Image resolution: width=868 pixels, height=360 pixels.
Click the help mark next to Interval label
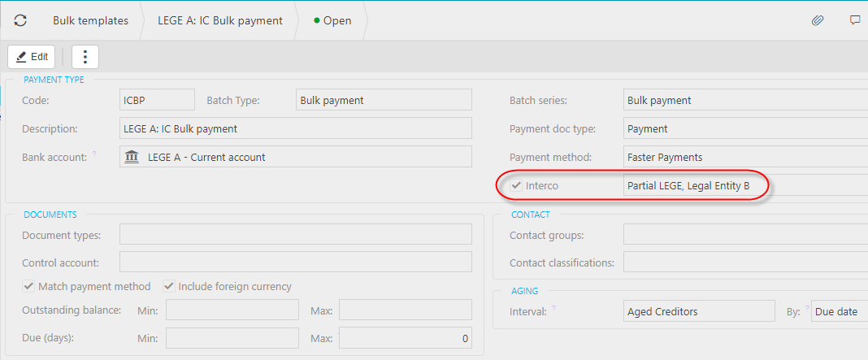[x=553, y=309]
